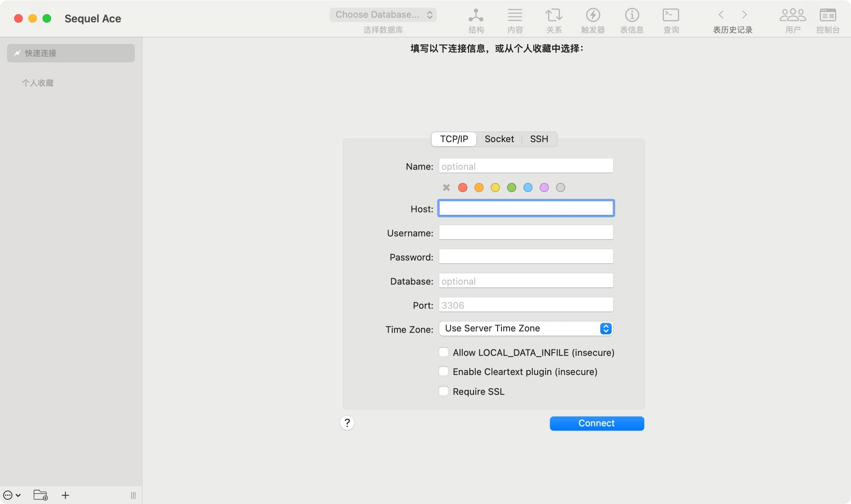851x504 pixels.
Task: Switch to the Content (内容) view
Action: pos(515,19)
